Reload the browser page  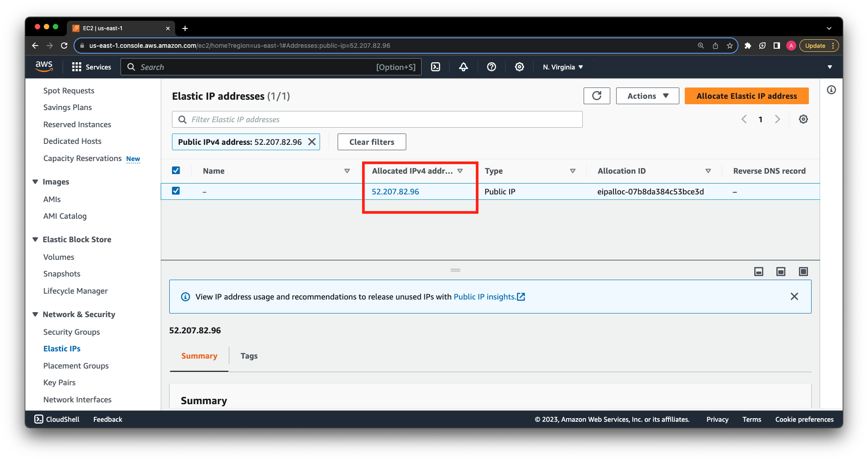tap(64, 46)
